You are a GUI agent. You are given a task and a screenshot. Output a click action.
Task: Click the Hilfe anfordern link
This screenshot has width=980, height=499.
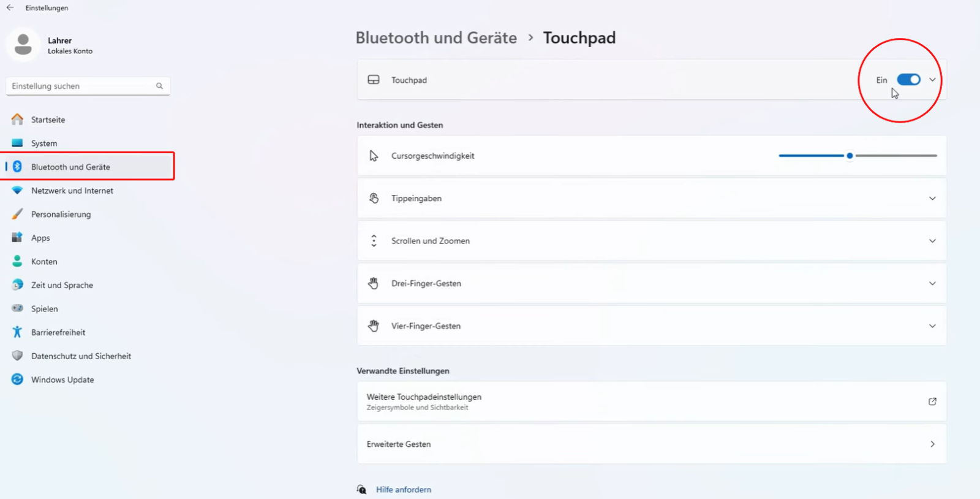click(403, 490)
